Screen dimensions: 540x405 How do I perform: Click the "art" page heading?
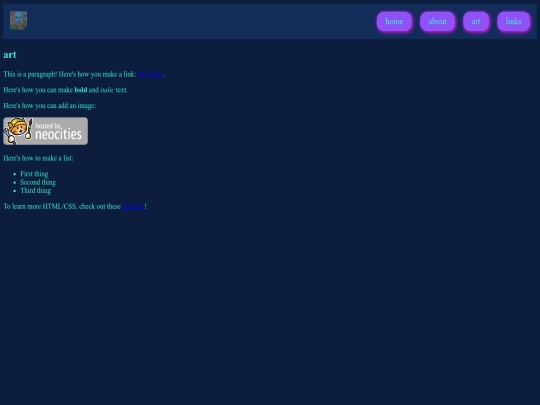pyautogui.click(x=10, y=55)
